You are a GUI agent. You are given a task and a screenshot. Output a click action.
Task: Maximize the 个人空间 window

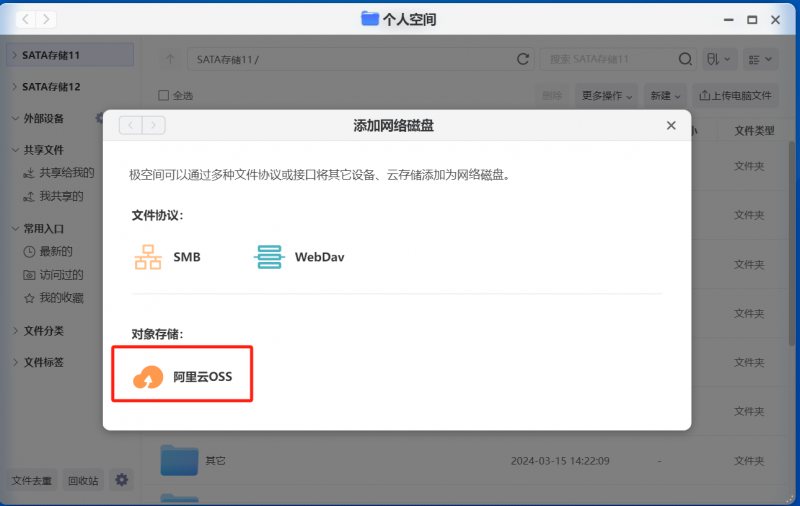coord(752,19)
